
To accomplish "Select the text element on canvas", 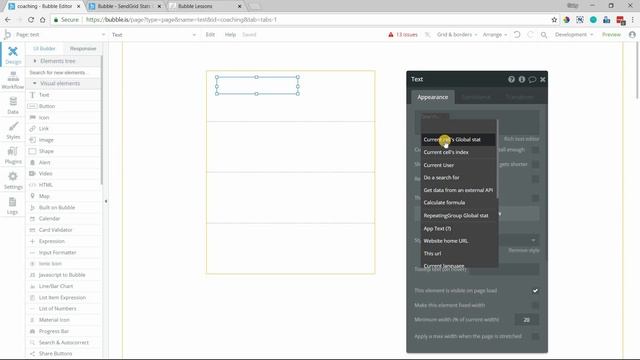I will 257,85.
